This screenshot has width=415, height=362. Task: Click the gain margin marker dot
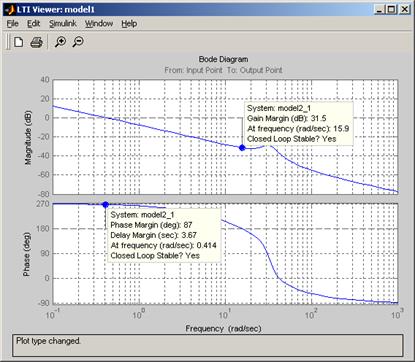tap(242, 148)
